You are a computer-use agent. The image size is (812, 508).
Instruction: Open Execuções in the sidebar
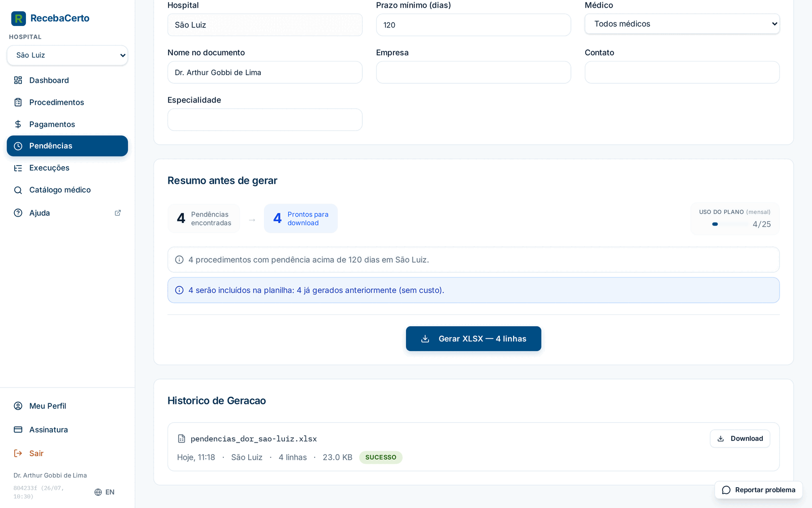[67, 168]
